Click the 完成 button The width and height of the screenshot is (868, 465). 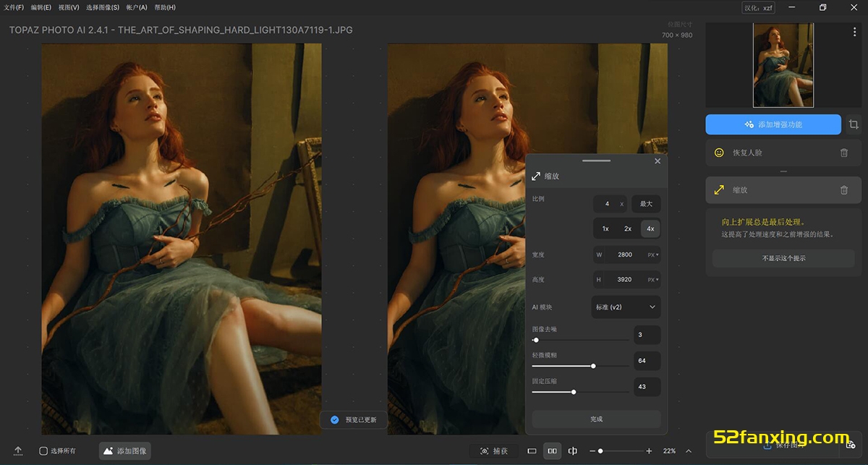coord(596,419)
